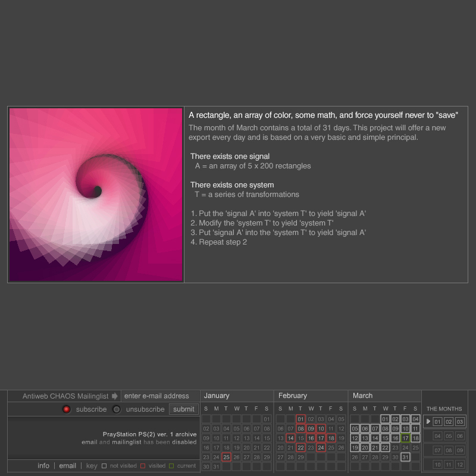The image size is (476, 476).
Task: Open March 06 in the calendar
Action: click(365, 428)
